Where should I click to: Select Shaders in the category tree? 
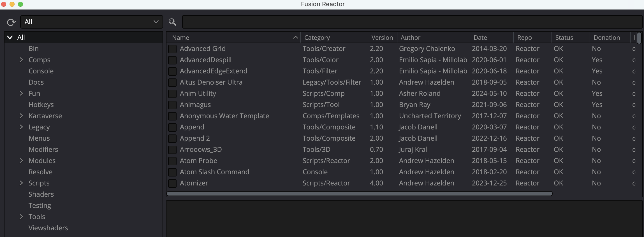[x=41, y=194]
